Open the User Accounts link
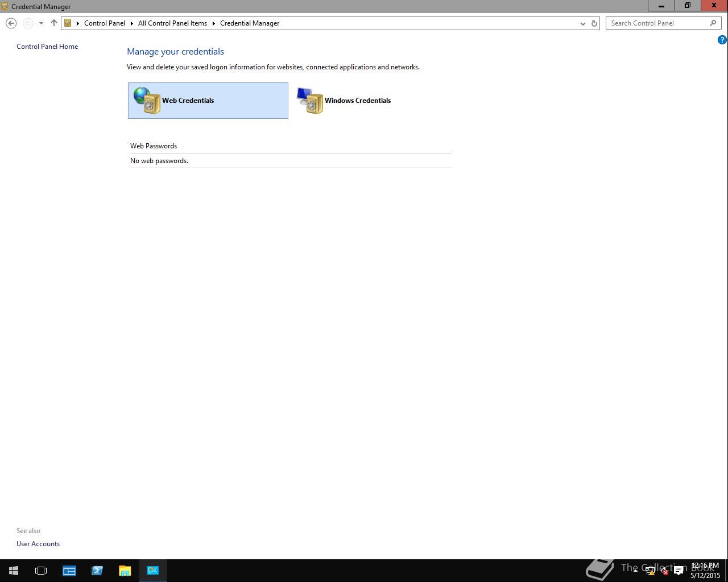The height and width of the screenshot is (582, 728). click(x=38, y=544)
